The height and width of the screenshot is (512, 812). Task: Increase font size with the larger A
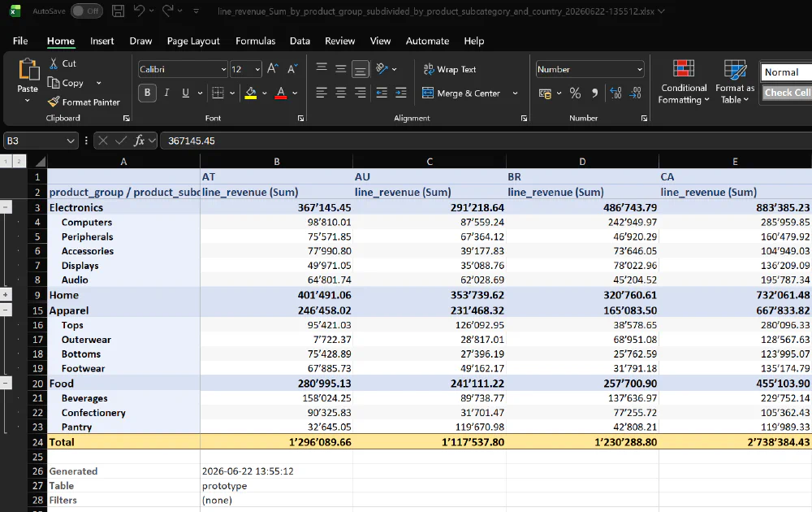(273, 69)
